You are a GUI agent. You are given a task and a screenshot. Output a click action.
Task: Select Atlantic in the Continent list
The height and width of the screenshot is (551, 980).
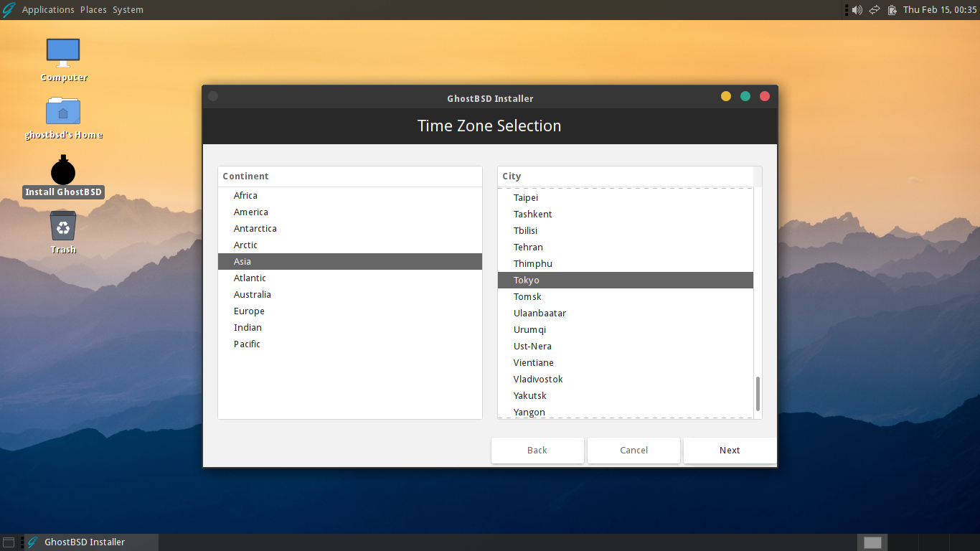(350, 278)
